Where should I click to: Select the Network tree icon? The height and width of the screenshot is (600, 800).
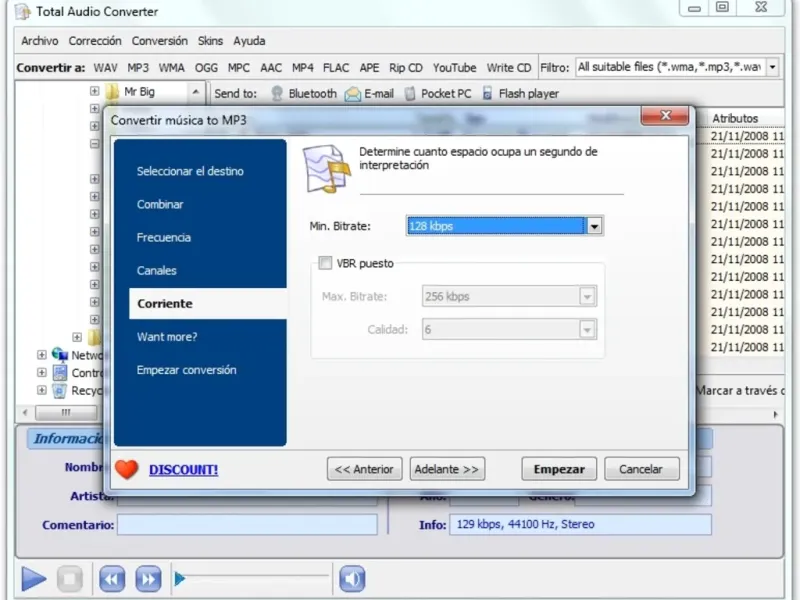click(60, 355)
